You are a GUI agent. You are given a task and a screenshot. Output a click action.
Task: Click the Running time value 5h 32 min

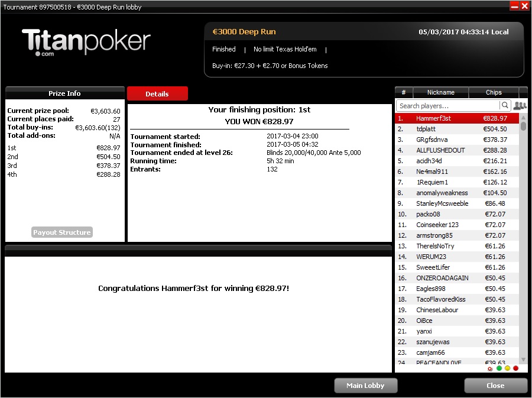[280, 161]
